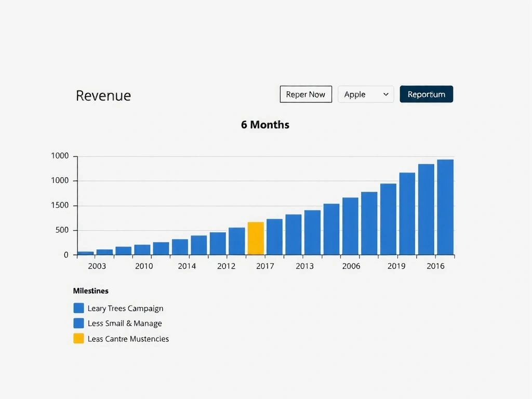
Task: Open the Apple dropdown menu
Action: [x=366, y=95]
